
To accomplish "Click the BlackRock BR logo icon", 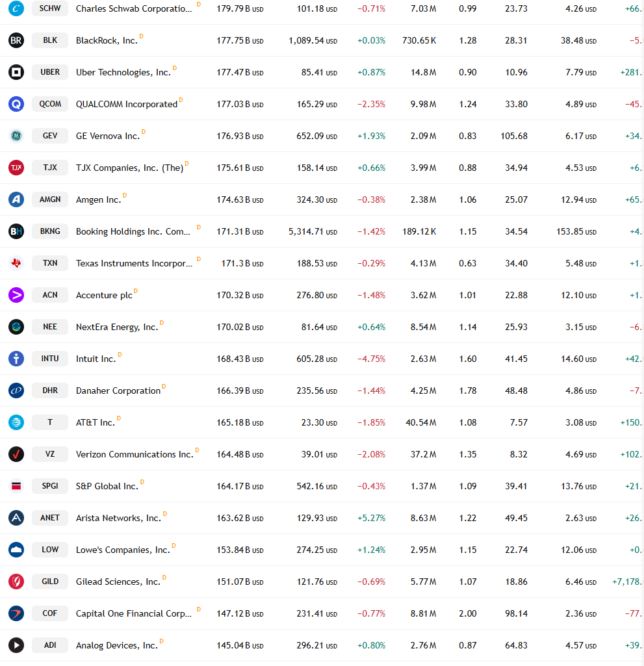I will (x=16, y=40).
